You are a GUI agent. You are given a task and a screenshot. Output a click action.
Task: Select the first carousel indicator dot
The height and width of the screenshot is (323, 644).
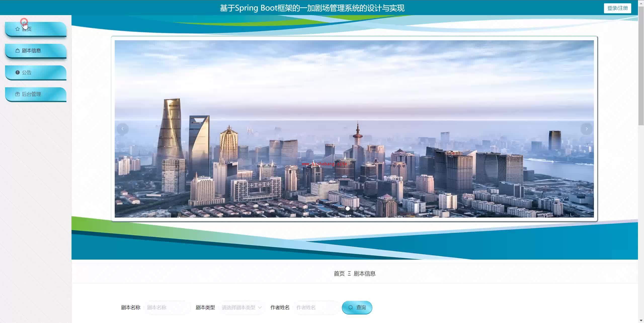348,209
